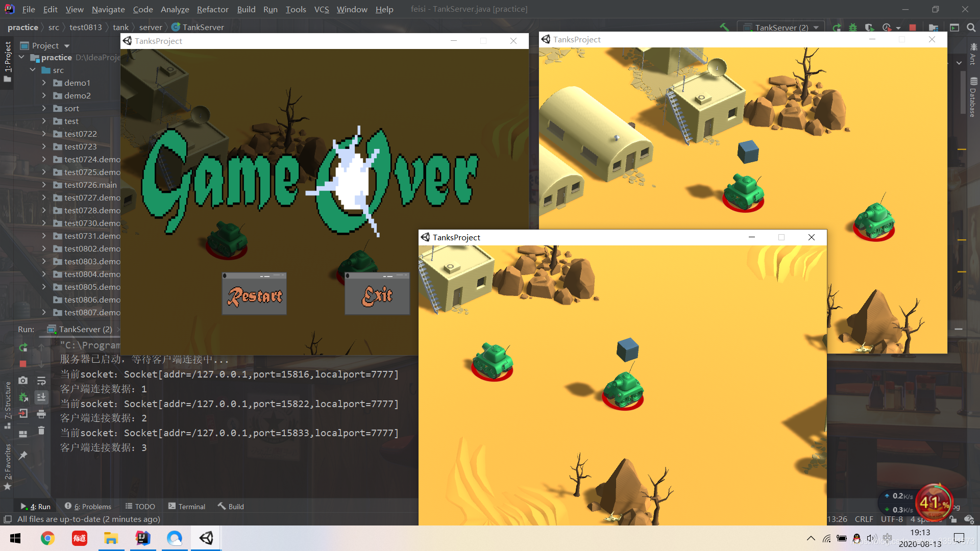Click the server breadcrumb
Viewport: 980px width, 551px height.
coord(151,27)
